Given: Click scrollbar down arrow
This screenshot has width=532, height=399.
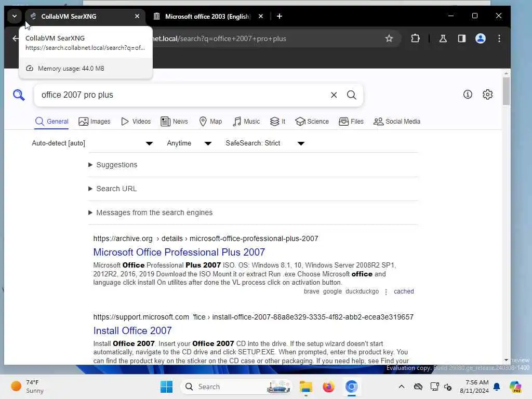Looking at the screenshot, I should (x=506, y=360).
